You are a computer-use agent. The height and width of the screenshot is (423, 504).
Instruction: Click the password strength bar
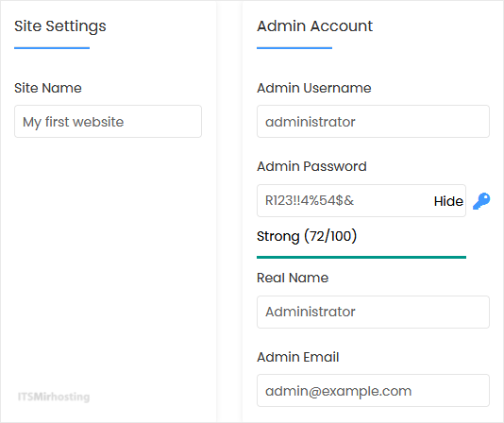tap(361, 258)
